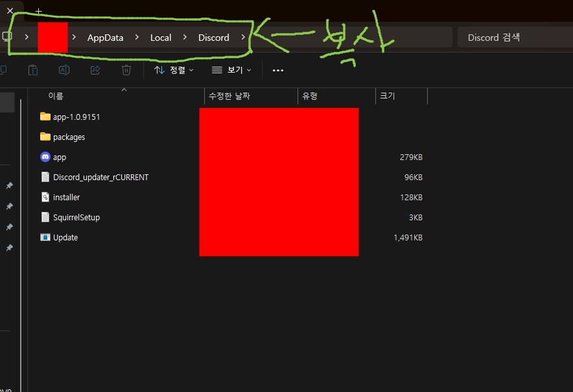Select the installer name text
This screenshot has width=573, height=392.
pyautogui.click(x=67, y=197)
